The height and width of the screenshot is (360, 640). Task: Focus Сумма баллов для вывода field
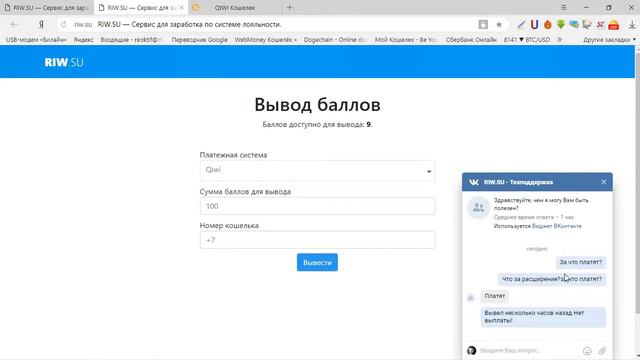[x=317, y=206]
